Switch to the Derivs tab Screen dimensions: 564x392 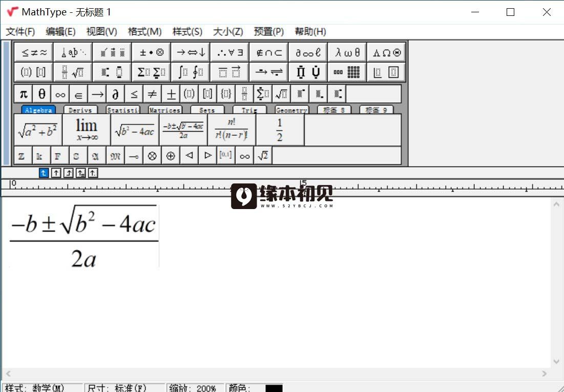80,110
